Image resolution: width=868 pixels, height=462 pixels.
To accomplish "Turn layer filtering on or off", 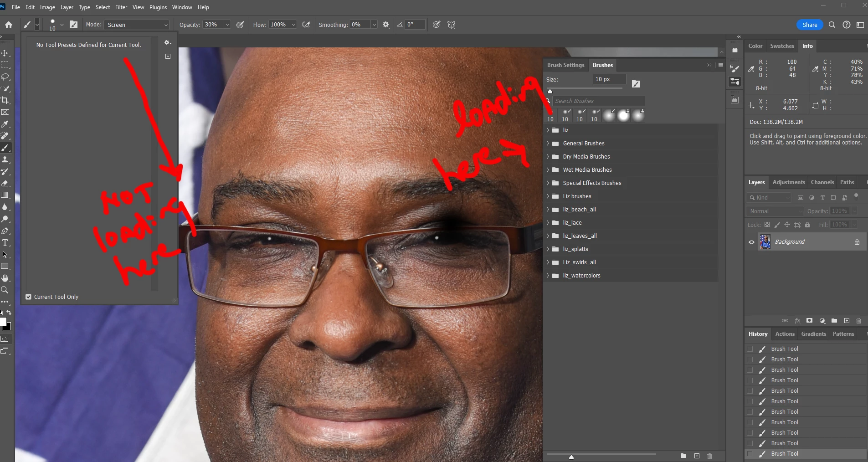I will [x=856, y=196].
